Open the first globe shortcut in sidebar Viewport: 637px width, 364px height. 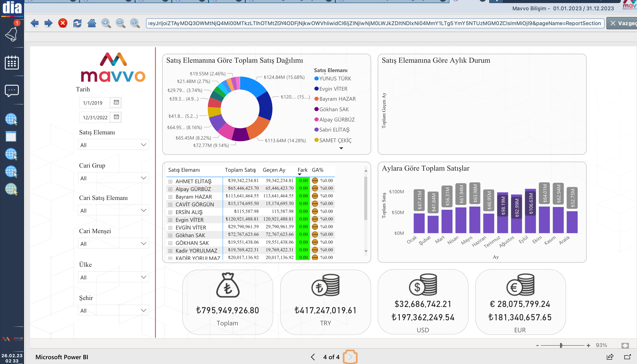click(11, 119)
